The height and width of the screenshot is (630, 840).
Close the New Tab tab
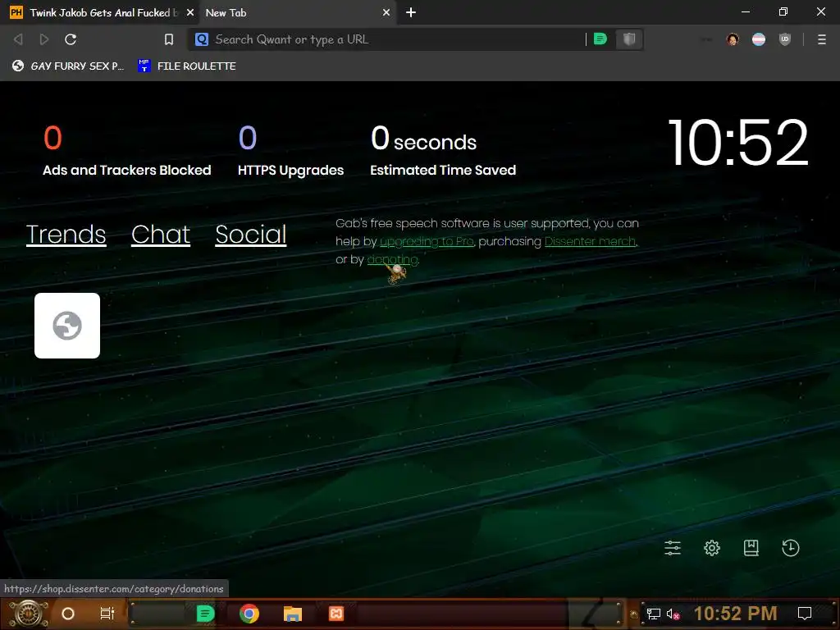pyautogui.click(x=386, y=12)
